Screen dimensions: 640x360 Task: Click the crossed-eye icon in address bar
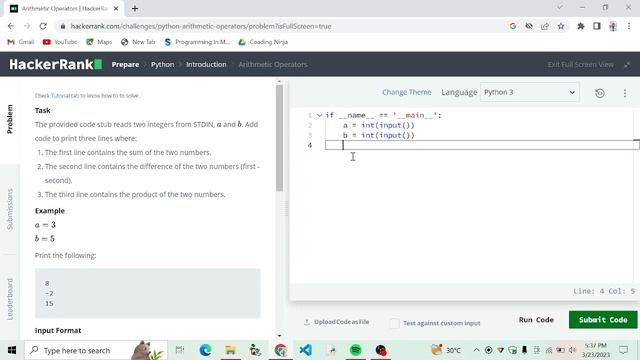click(x=529, y=26)
